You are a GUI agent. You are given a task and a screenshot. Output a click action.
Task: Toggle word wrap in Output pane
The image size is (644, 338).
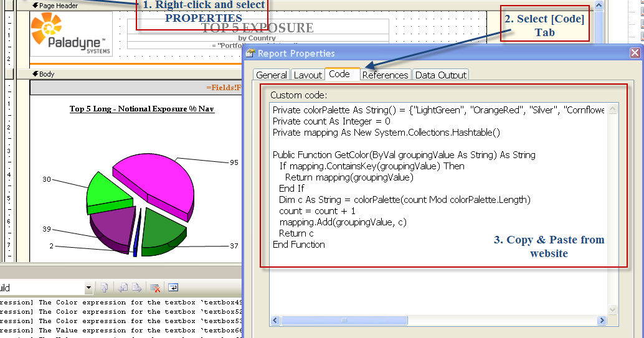173,288
